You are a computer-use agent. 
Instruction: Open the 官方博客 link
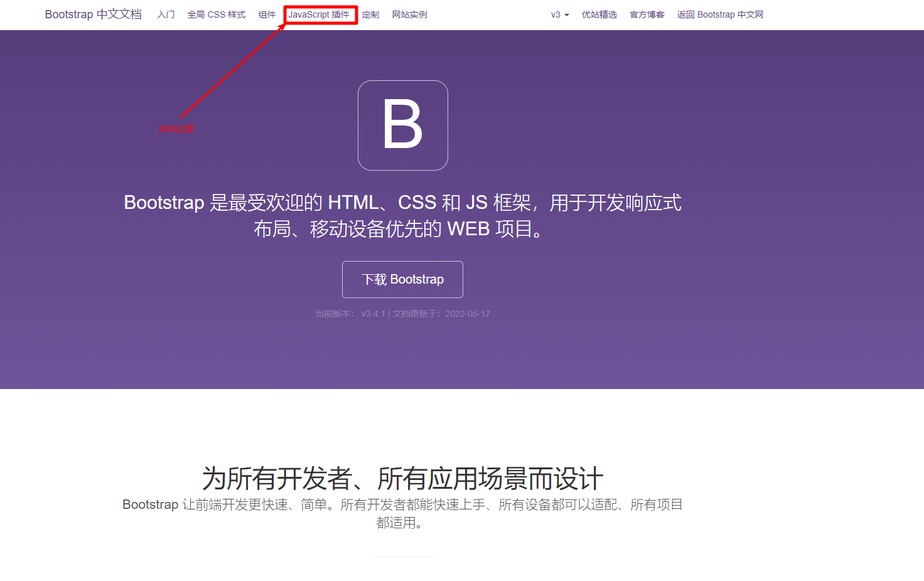pos(647,14)
